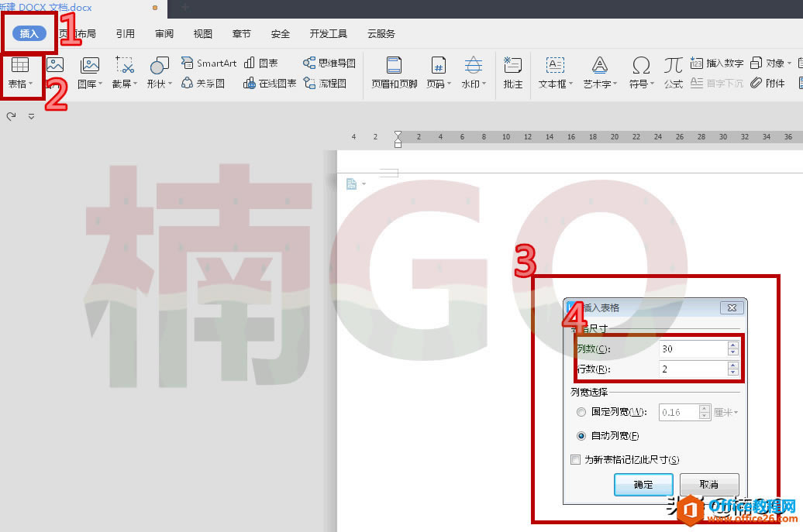Click the 符号 symbol icon
This screenshot has width=803, height=532.
click(641, 66)
